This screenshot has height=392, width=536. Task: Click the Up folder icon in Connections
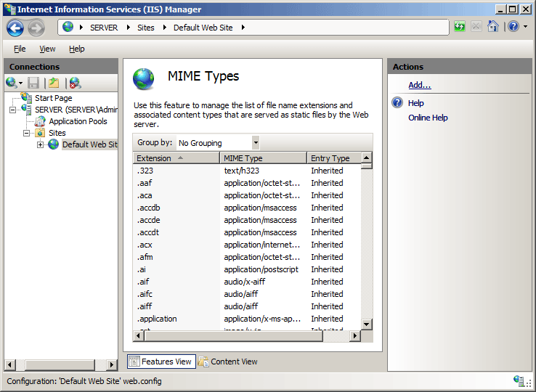tap(54, 83)
